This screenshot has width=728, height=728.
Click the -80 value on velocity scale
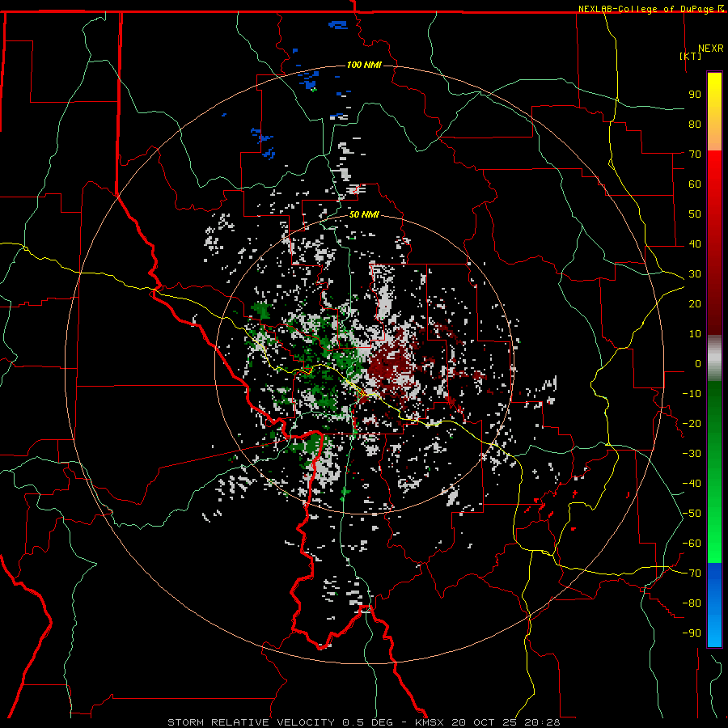point(692,603)
